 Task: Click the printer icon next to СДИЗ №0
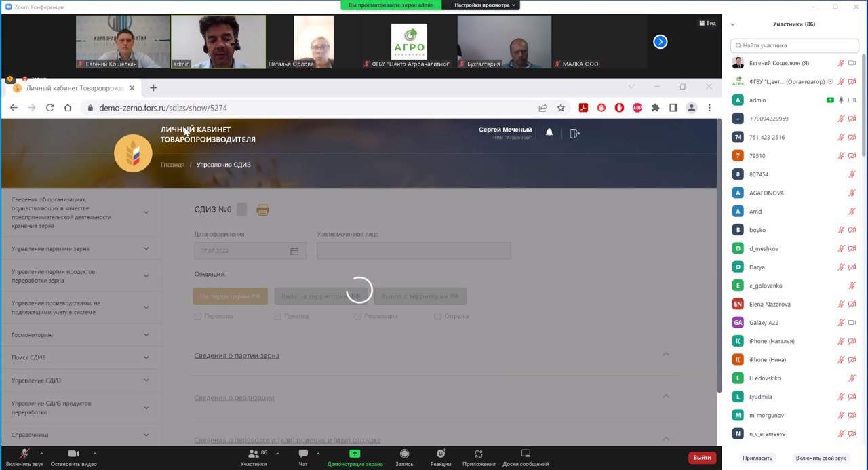pyautogui.click(x=262, y=210)
